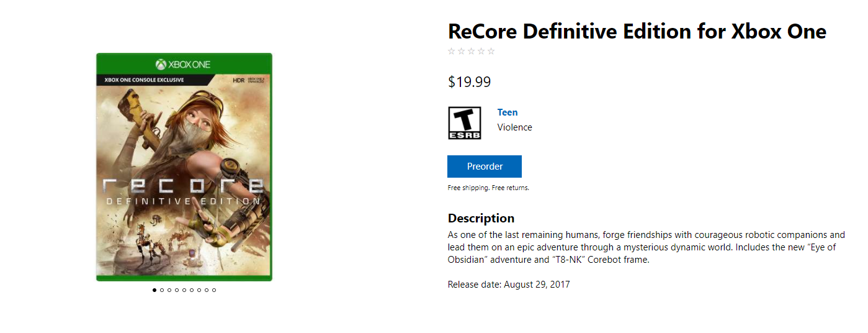The height and width of the screenshot is (333, 868).
Task: Open the Teen rating link
Action: click(507, 112)
